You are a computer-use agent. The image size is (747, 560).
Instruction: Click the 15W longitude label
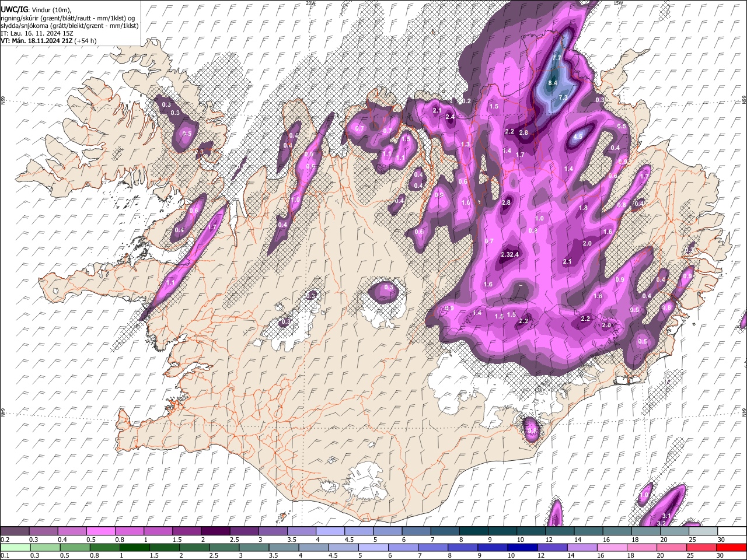point(618,3)
